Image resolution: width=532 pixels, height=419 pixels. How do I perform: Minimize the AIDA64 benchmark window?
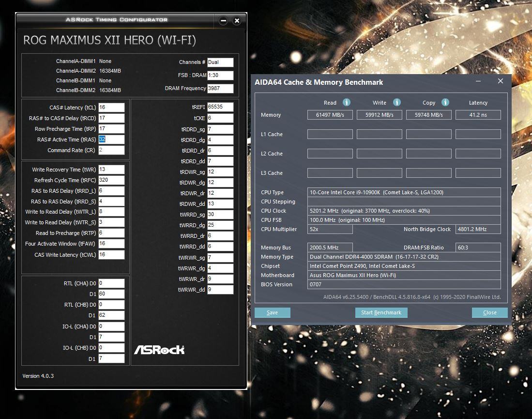(x=478, y=81)
